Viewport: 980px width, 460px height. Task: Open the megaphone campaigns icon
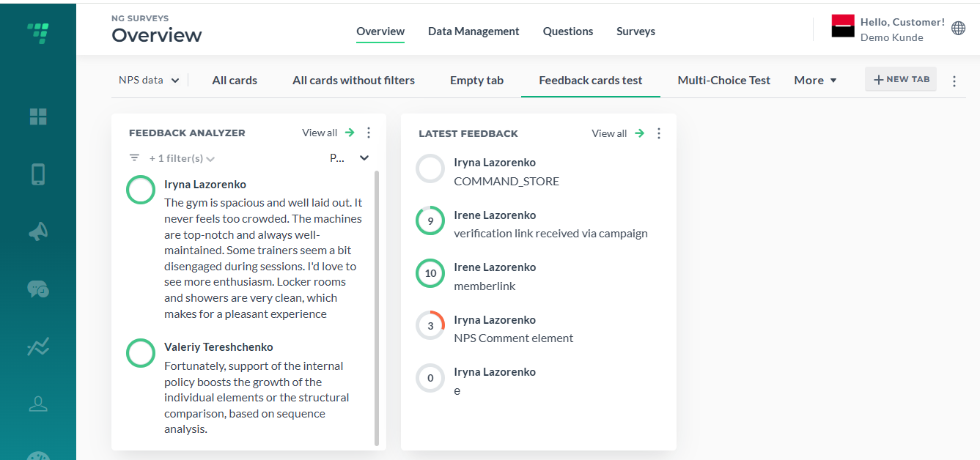[x=38, y=232]
